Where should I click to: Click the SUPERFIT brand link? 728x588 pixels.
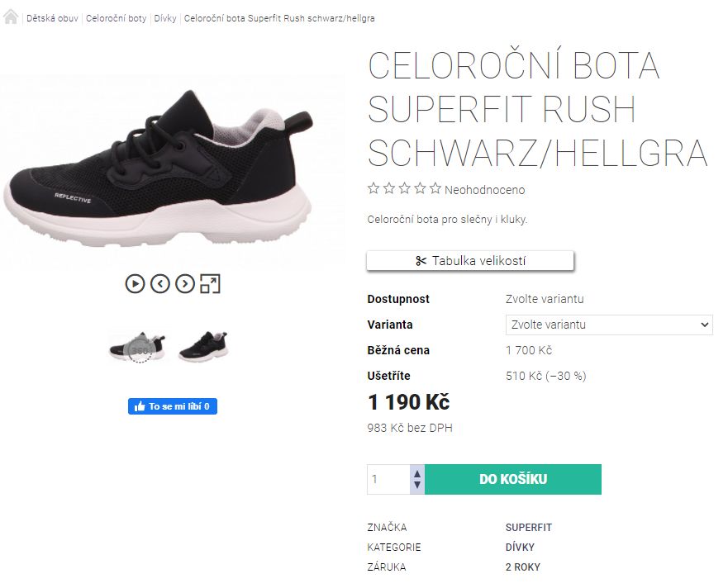[x=529, y=528]
